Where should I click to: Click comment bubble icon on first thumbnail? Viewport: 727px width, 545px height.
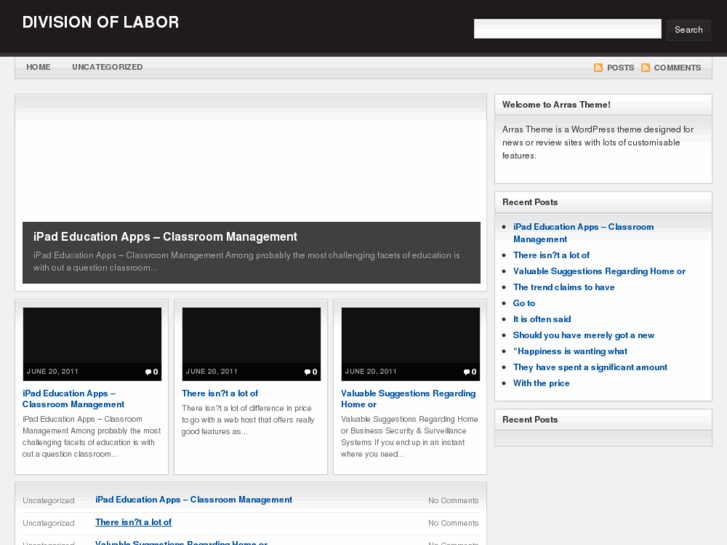[148, 372]
